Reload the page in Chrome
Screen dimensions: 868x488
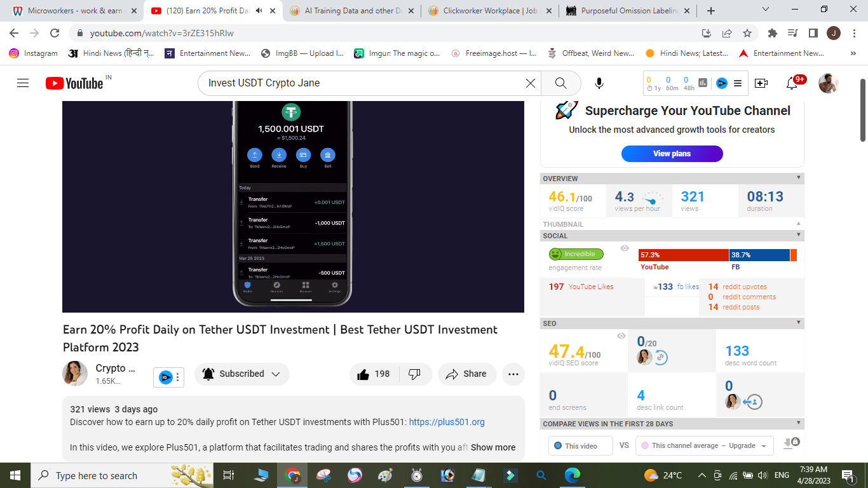(55, 33)
